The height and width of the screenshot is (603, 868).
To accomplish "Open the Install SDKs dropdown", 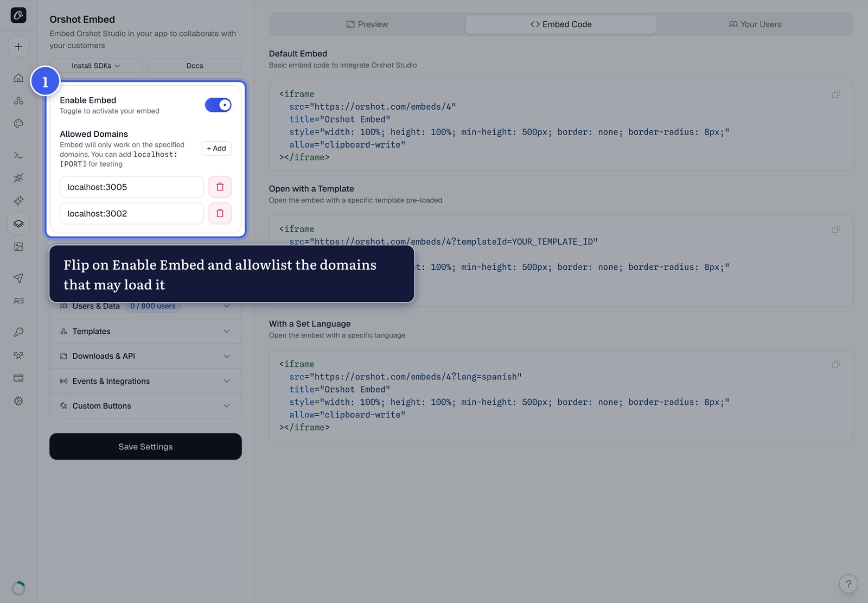I will point(96,66).
